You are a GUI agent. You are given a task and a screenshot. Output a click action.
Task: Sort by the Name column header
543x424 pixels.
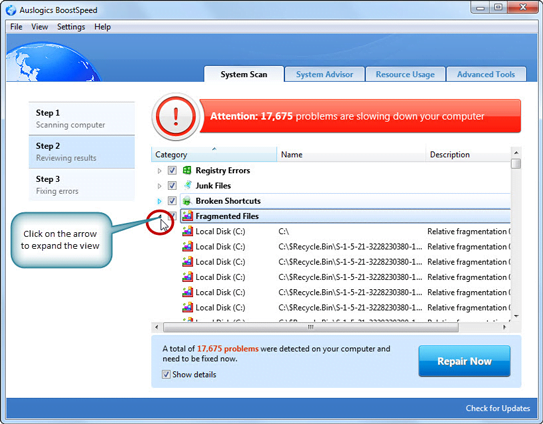pyautogui.click(x=351, y=154)
